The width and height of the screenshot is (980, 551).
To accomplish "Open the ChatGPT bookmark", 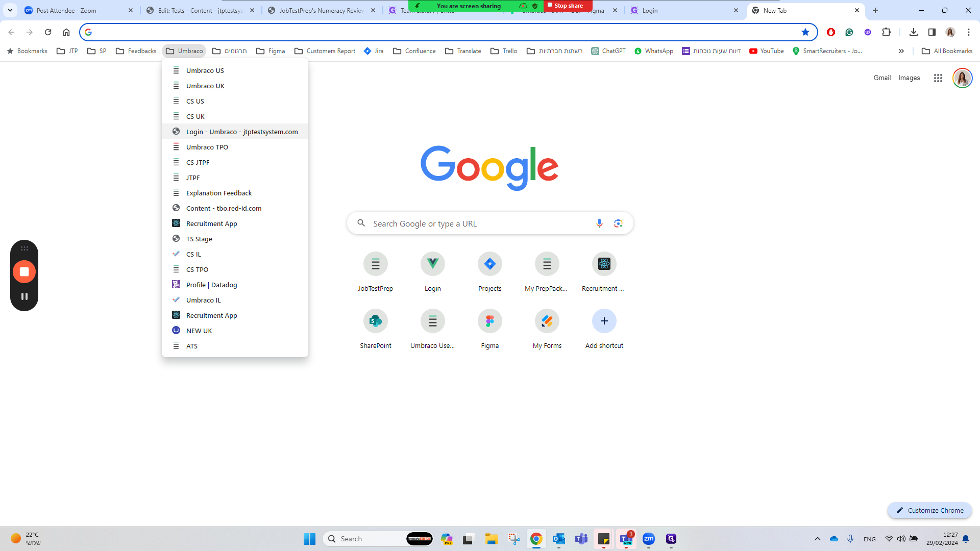I will (x=608, y=51).
